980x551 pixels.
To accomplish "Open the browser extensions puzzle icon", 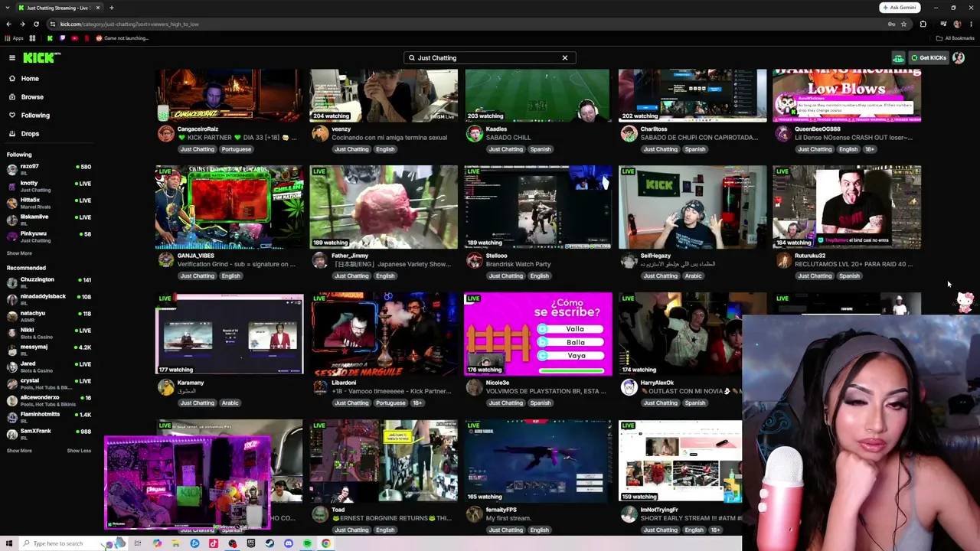I will [x=923, y=24].
